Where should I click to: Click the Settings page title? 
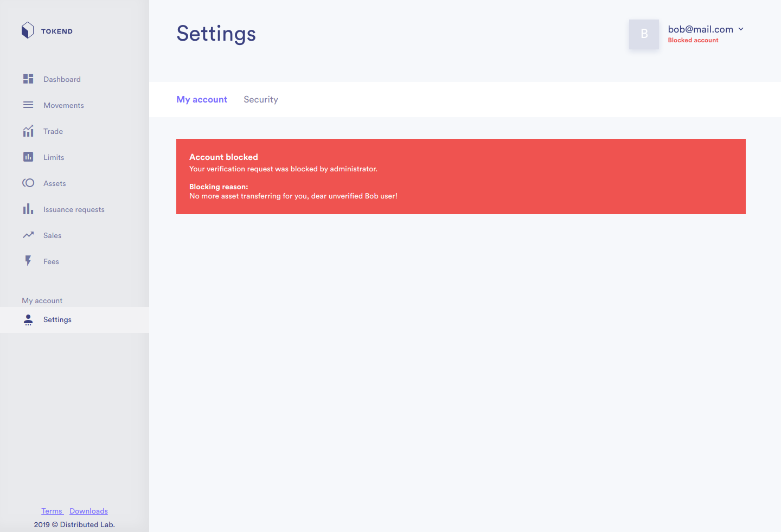(x=216, y=34)
